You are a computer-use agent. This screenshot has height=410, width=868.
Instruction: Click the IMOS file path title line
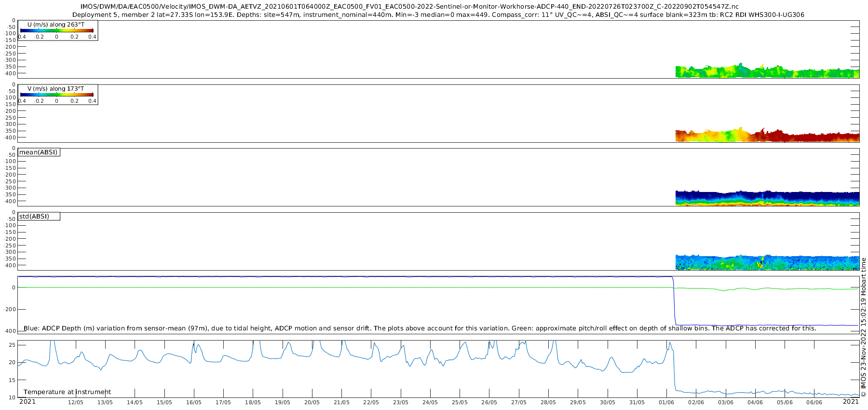click(409, 7)
